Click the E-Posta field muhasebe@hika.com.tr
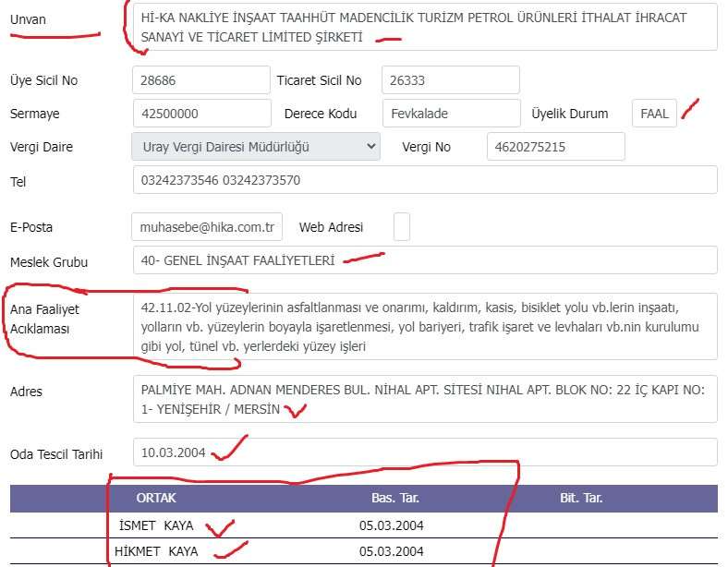Viewport: 728px width, 567px height. coord(207,227)
